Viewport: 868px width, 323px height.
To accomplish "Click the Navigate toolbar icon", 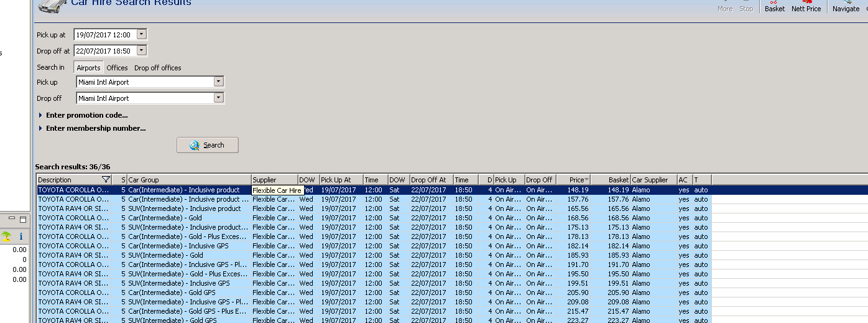I will tap(846, 6).
